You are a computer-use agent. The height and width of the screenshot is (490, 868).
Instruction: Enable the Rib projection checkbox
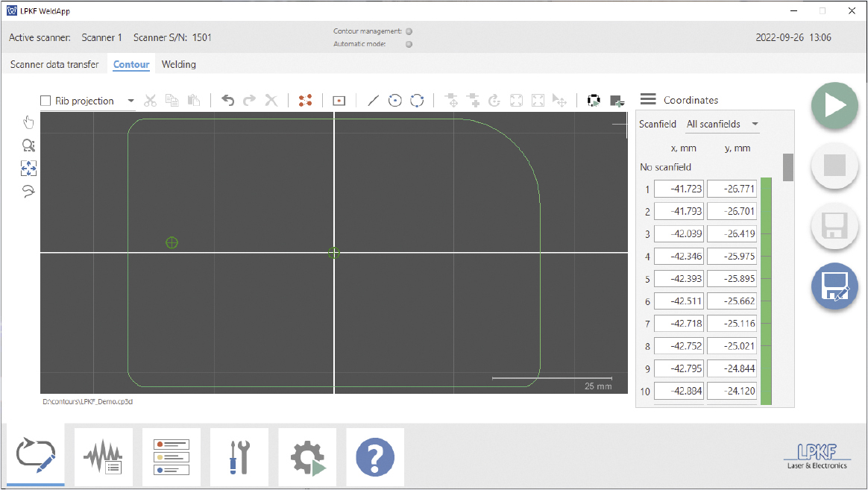45,101
